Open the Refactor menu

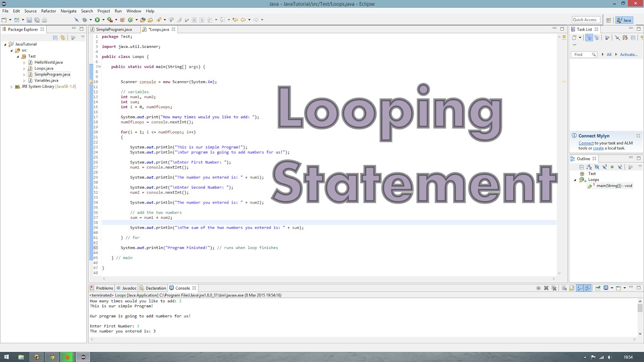point(48,11)
